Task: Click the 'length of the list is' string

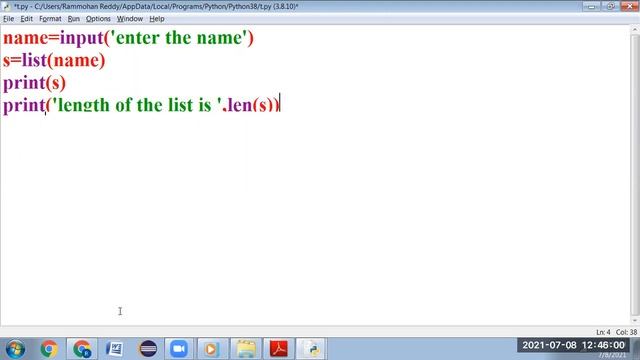Action: click(137, 105)
